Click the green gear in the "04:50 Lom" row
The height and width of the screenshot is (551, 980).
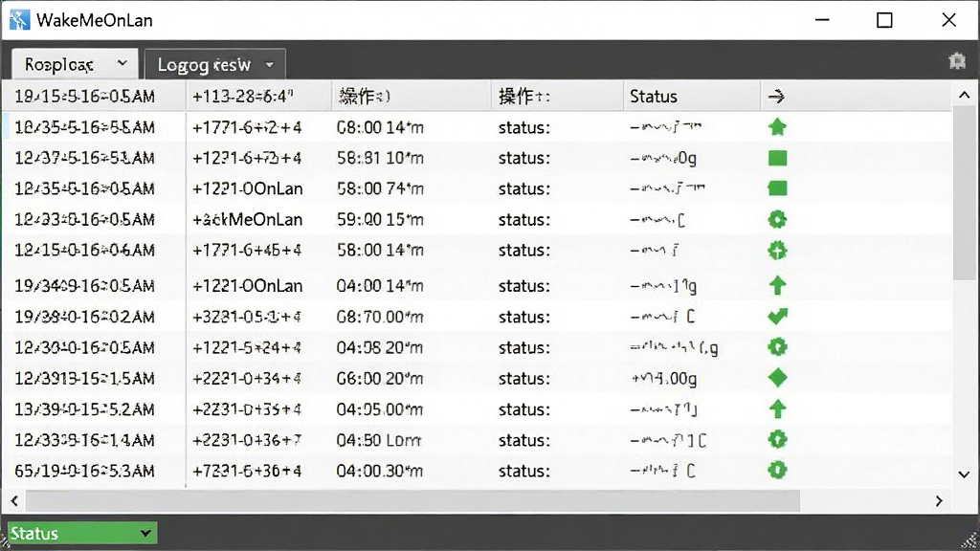pos(777,440)
